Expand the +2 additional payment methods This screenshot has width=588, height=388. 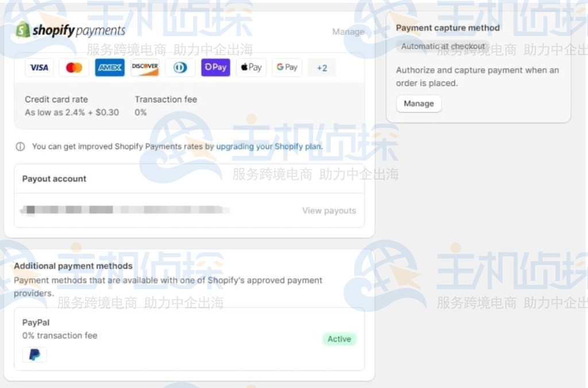(322, 67)
